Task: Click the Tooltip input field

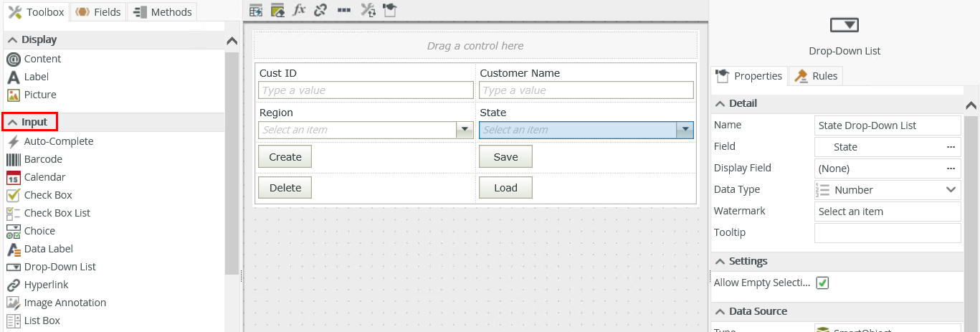Action: 888,233
